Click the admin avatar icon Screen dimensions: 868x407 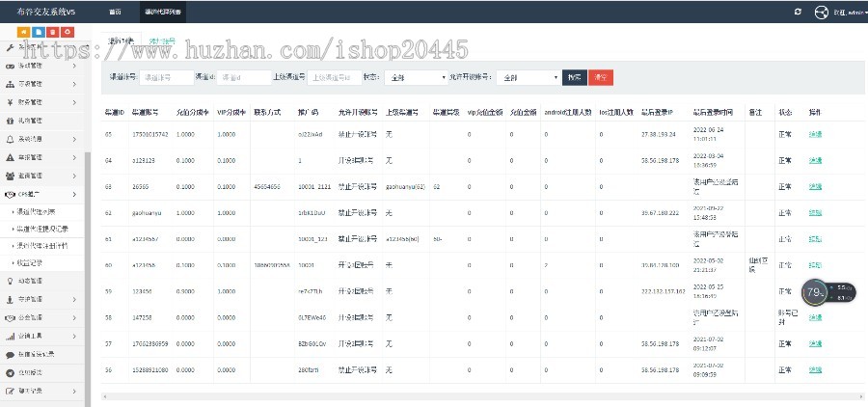click(822, 12)
